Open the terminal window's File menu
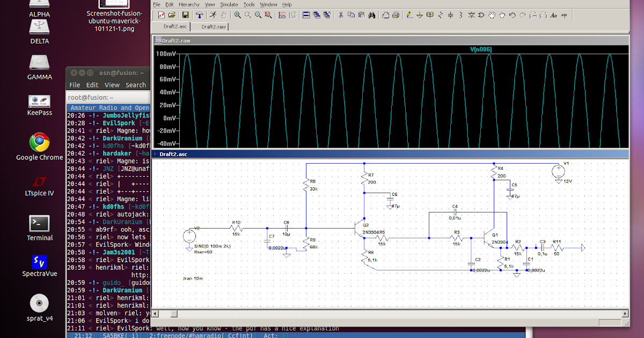 [75, 85]
